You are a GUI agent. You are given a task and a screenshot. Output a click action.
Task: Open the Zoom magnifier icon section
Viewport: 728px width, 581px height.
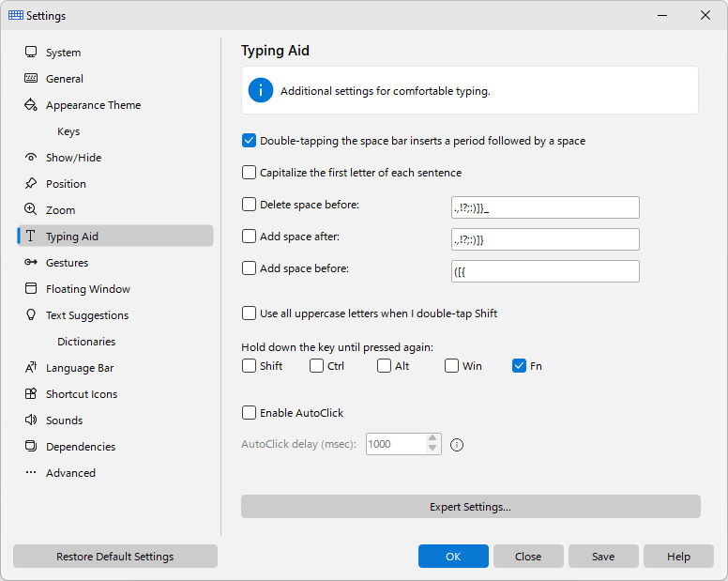31,209
